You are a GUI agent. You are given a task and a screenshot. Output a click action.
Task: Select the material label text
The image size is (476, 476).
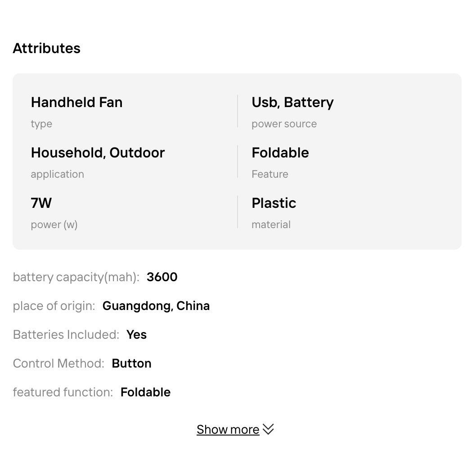[x=271, y=225]
